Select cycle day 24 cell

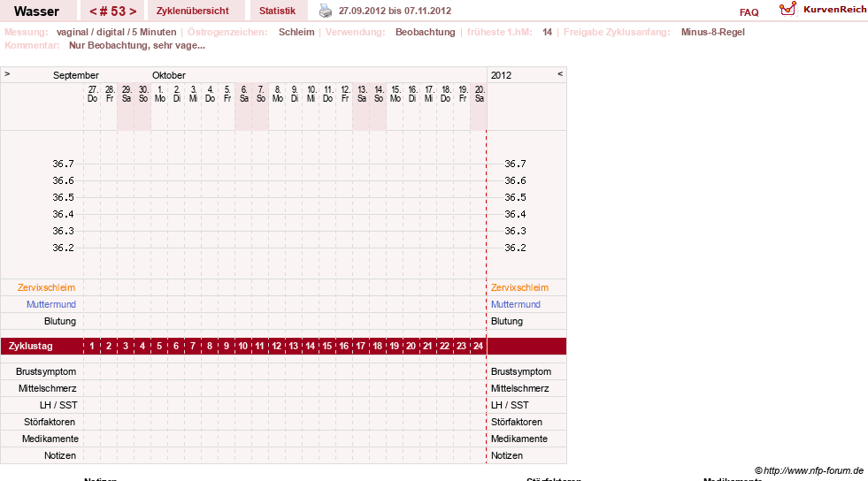click(478, 346)
